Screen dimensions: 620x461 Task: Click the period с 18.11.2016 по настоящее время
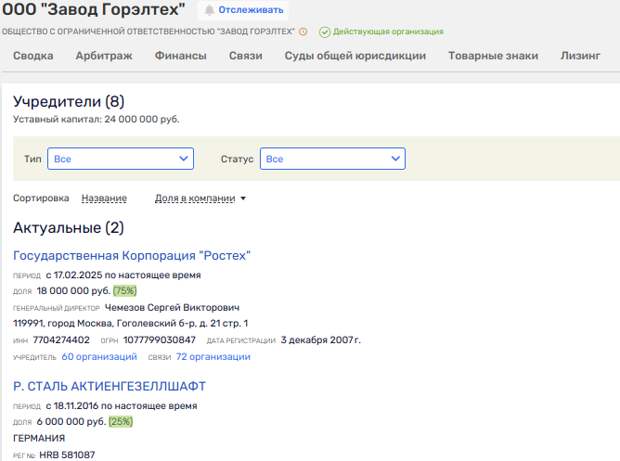121,406
